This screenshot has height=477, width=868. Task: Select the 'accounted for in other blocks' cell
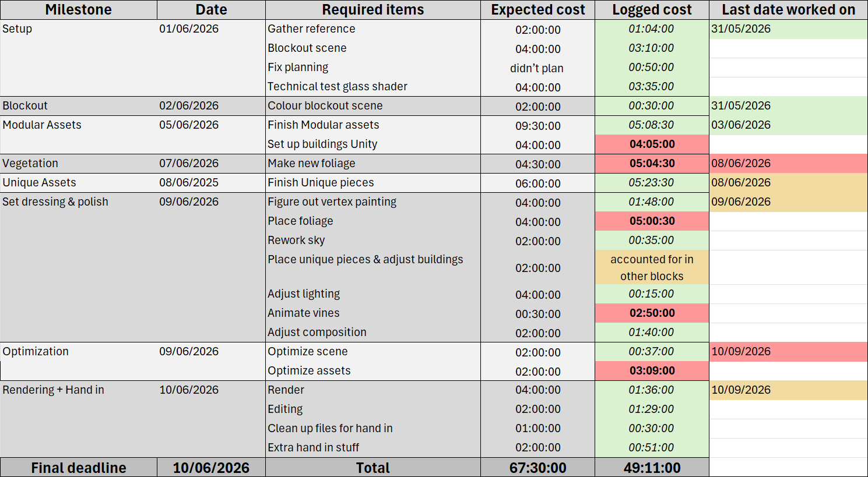pos(652,267)
